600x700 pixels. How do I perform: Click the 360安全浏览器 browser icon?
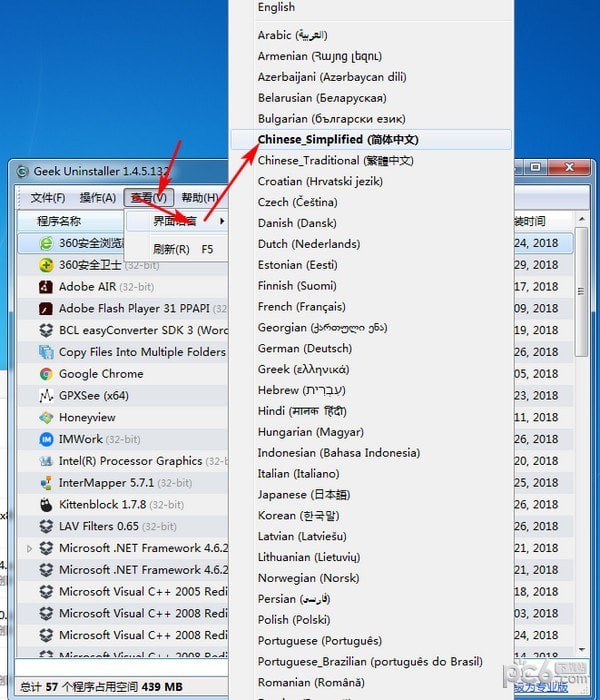click(46, 243)
